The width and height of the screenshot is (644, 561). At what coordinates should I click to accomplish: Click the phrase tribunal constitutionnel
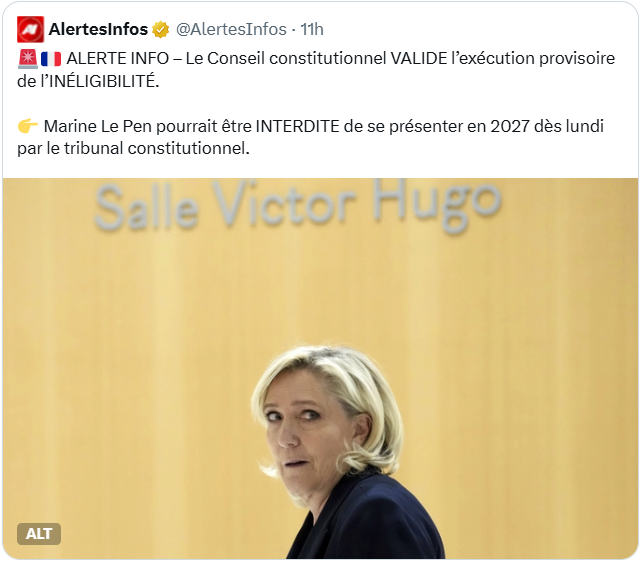click(x=156, y=149)
